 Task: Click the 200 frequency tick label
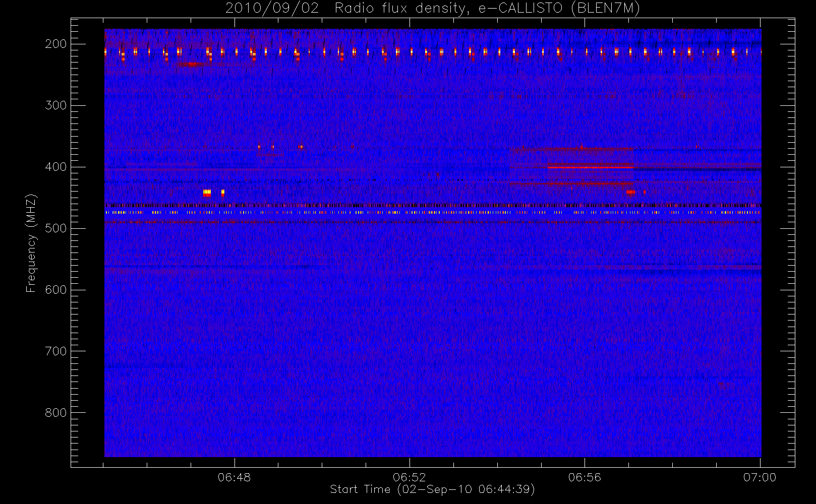56,44
